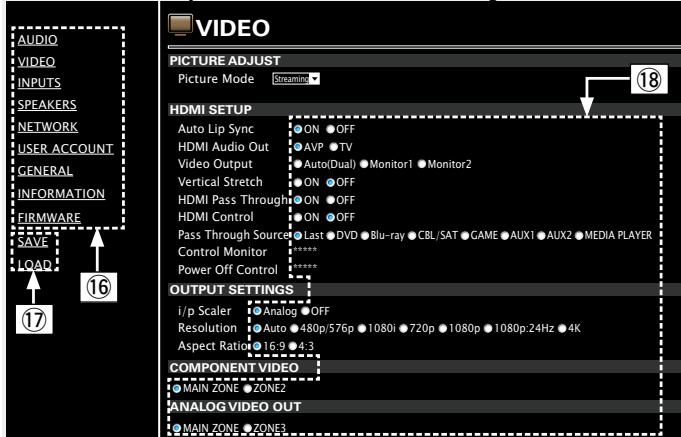Screen dimensions: 681x437
Task: Set Resolution to 720p
Action: pyautogui.click(x=403, y=328)
